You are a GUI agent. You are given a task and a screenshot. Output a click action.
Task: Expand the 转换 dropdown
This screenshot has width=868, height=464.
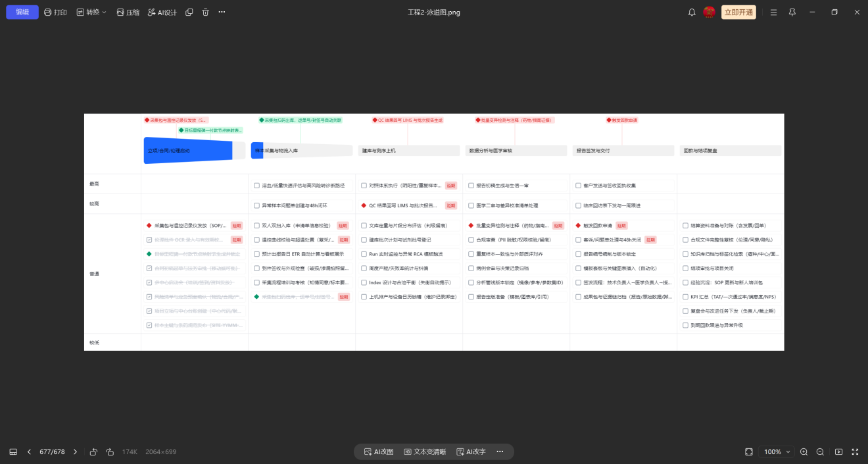point(91,12)
